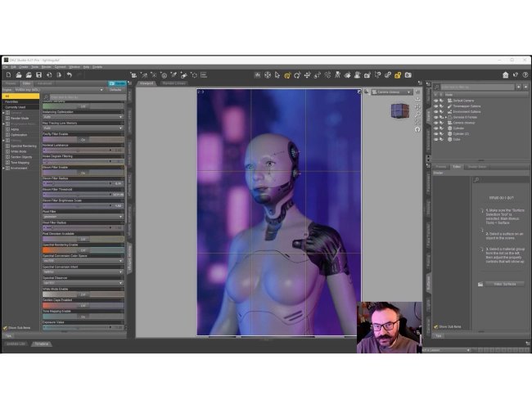Hide the Cube object in the scene
Screen dimensions: 532x409
pos(435,139)
